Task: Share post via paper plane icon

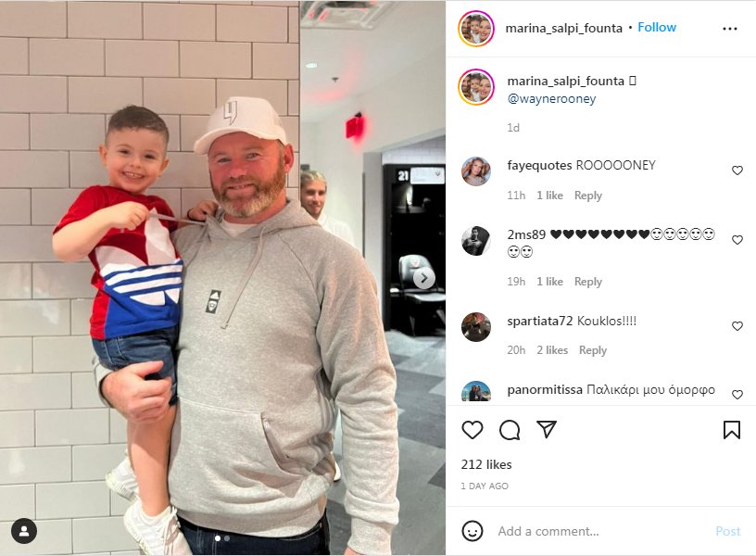Action: tap(547, 429)
